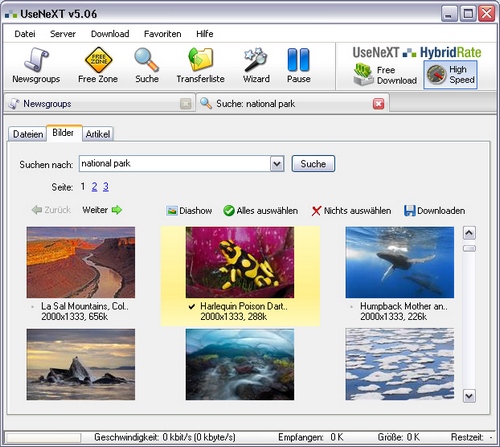Toggle checkmark on Harlequin Poison Dart image

click(191, 306)
